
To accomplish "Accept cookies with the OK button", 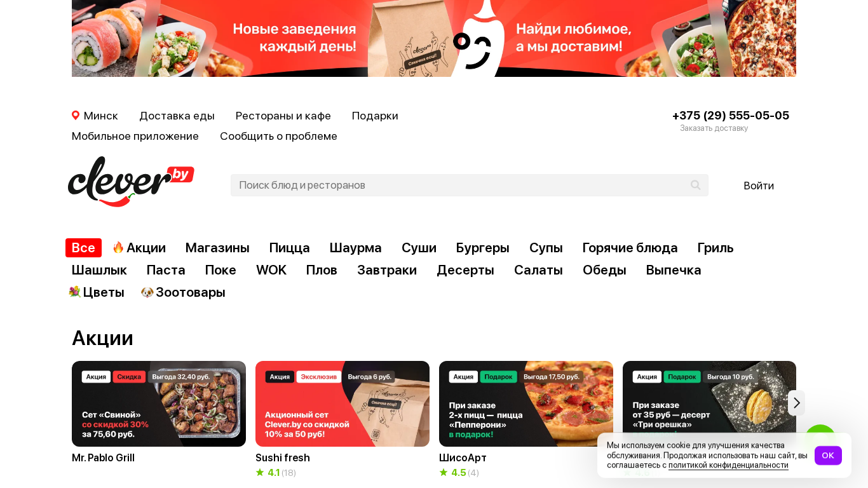I will (828, 456).
